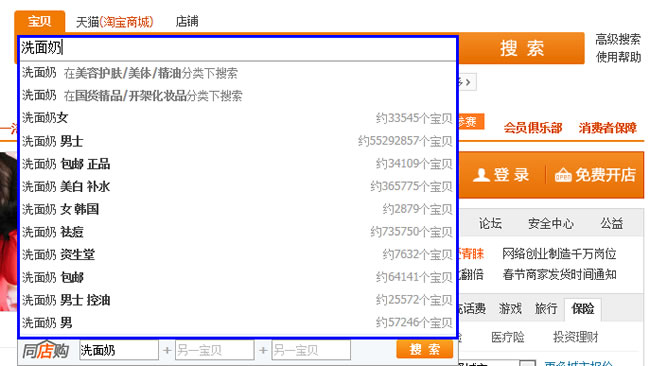
Task: Choose the suggestion 洗面奶 男
Action: (x=238, y=322)
